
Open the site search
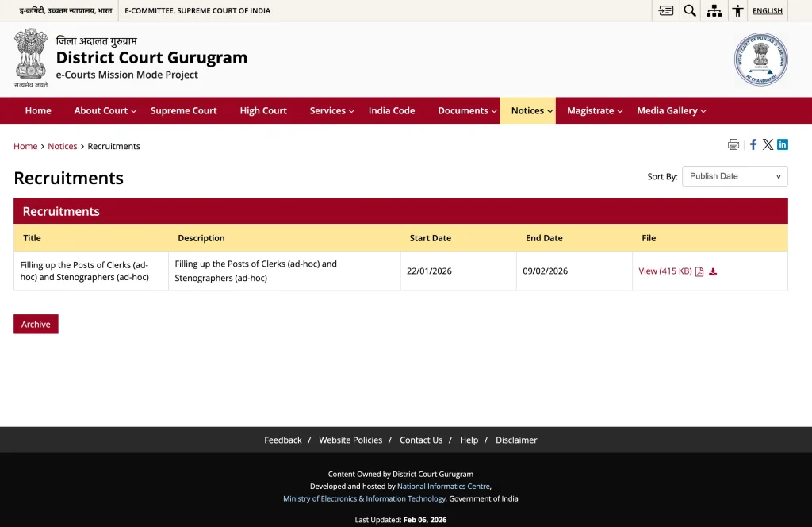689,10
